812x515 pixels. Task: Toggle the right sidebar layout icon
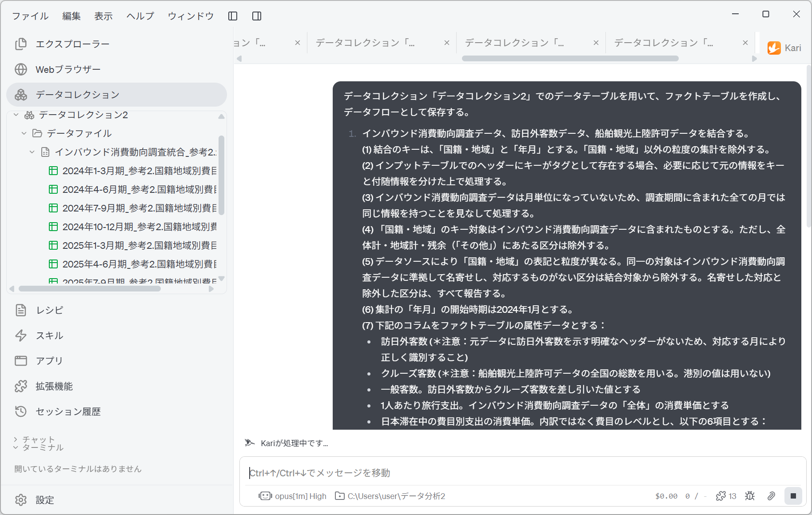257,16
